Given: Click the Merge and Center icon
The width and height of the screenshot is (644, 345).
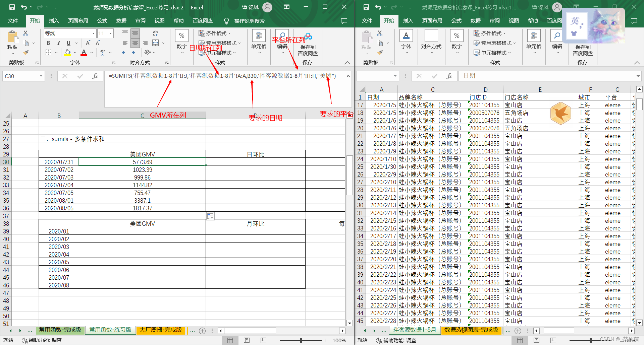Looking at the screenshot, I should (156, 43).
